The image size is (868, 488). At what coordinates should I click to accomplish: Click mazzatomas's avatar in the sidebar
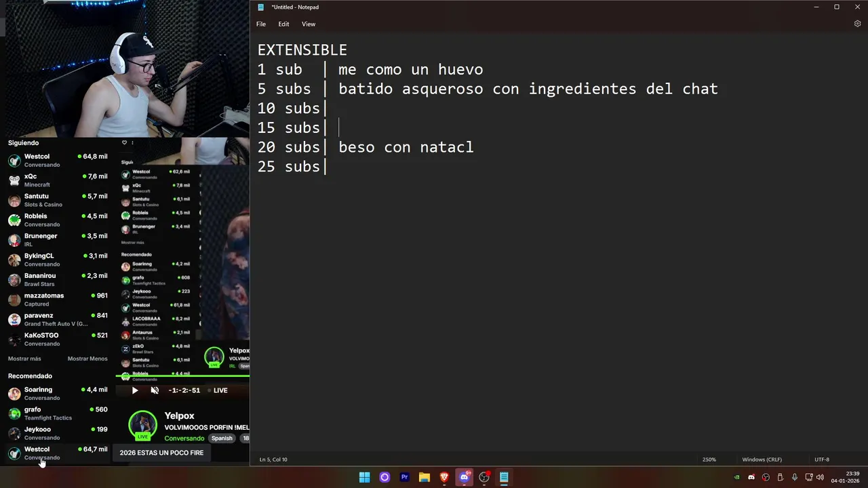[14, 300]
